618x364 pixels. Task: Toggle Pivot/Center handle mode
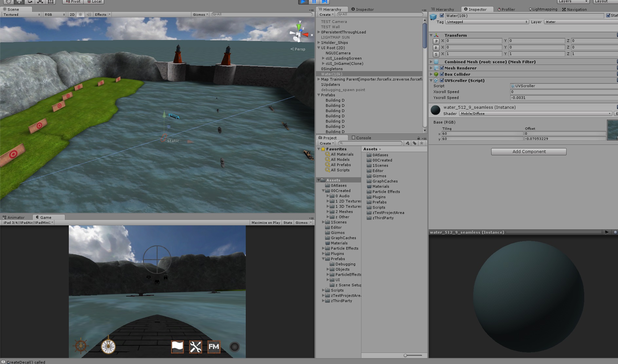pos(73,2)
